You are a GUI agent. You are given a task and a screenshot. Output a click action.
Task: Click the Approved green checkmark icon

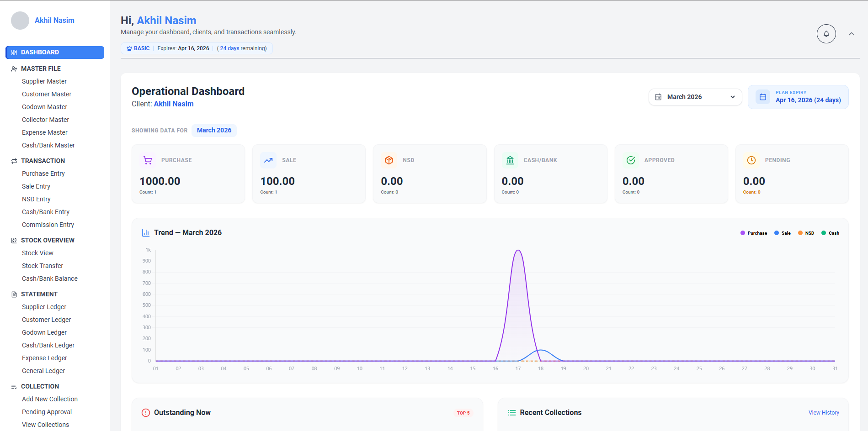[x=630, y=160]
